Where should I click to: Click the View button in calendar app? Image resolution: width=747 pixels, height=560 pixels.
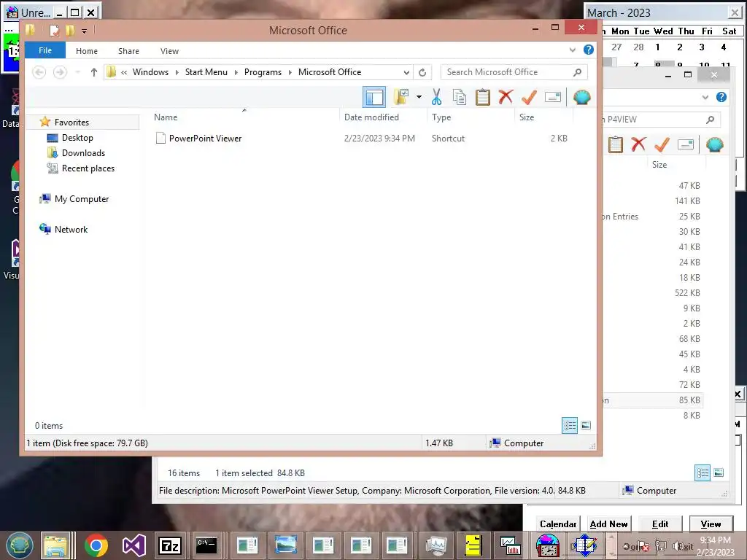[711, 524]
